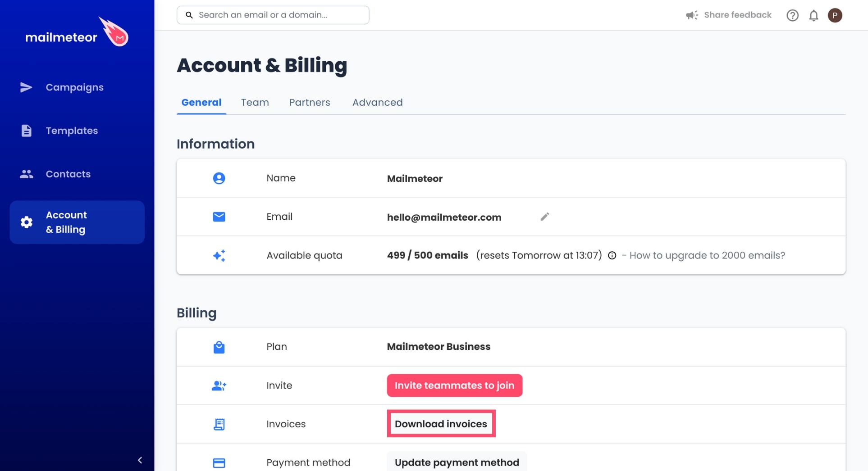Click the megaphone feedback icon

pos(692,15)
